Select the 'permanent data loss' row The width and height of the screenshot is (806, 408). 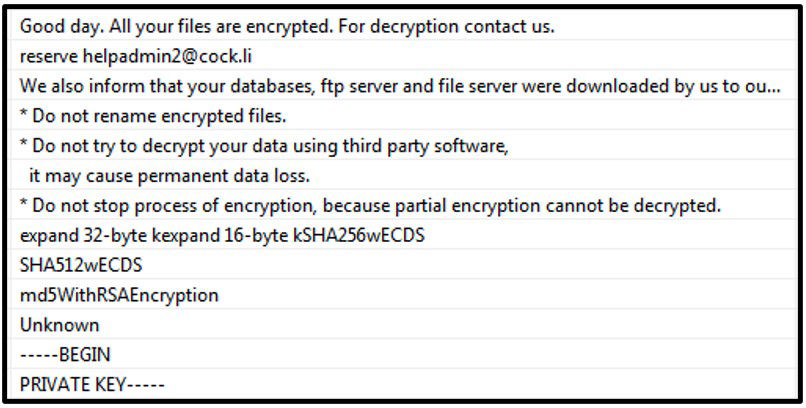pyautogui.click(x=403, y=175)
